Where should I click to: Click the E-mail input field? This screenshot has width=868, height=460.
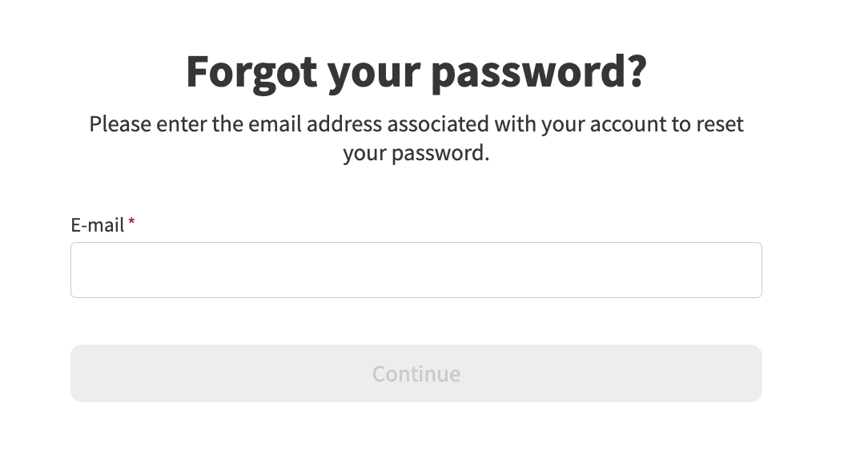coord(416,270)
